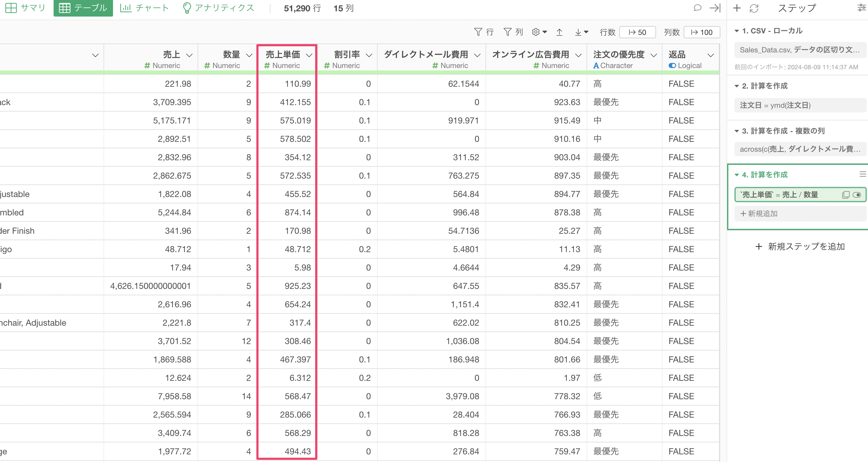The height and width of the screenshot is (462, 868).
Task: Open the 返品 column header menu
Action: (x=711, y=55)
